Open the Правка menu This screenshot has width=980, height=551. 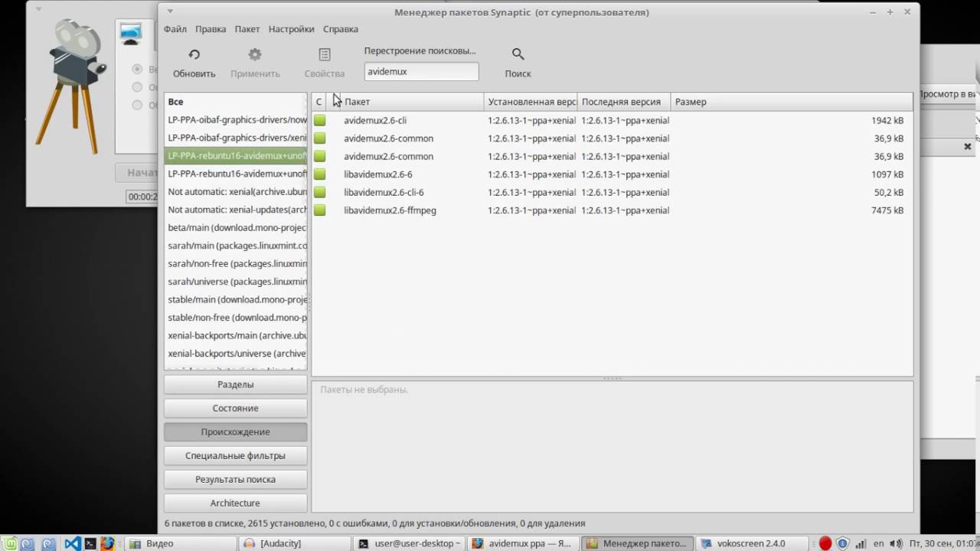point(211,29)
